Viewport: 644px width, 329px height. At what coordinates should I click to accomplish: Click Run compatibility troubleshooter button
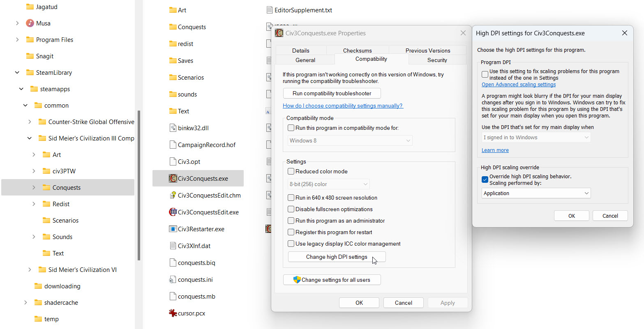(x=332, y=93)
